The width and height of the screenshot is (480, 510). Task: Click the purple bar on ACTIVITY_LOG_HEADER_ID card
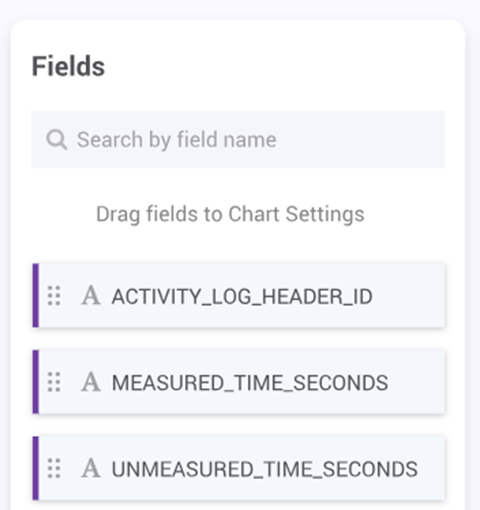(x=36, y=295)
